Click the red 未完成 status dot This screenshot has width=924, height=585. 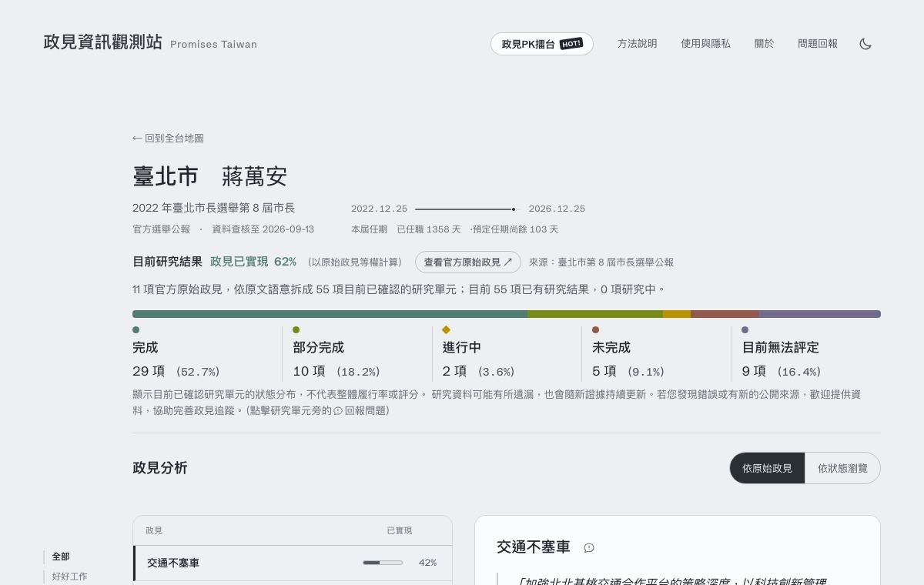(x=595, y=329)
